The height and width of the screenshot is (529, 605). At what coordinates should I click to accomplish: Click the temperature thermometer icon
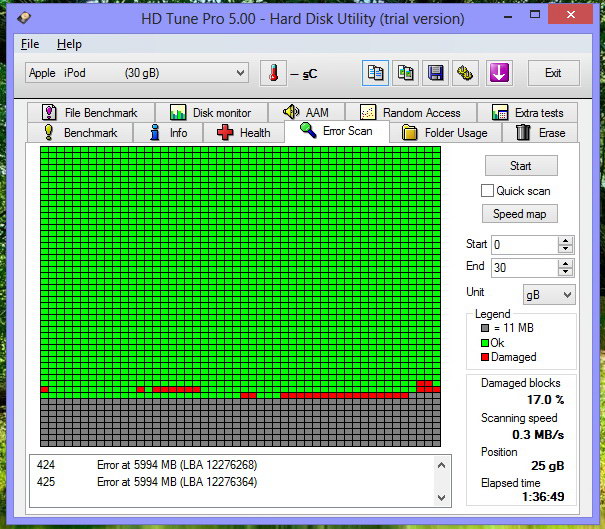click(x=272, y=73)
